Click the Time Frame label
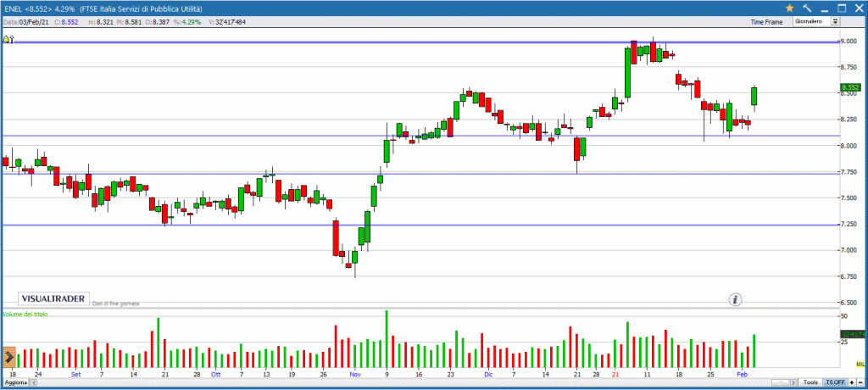Screen dimensions: 868x390 766,22
